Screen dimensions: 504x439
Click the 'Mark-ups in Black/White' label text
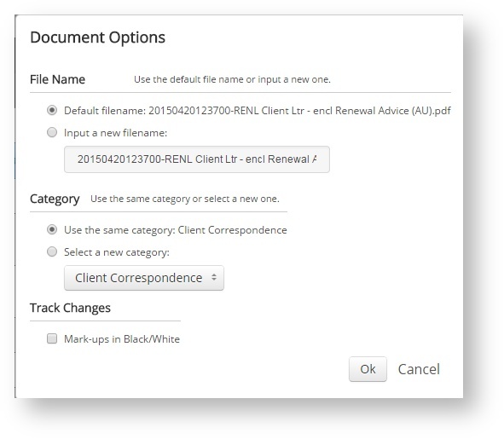coord(122,339)
